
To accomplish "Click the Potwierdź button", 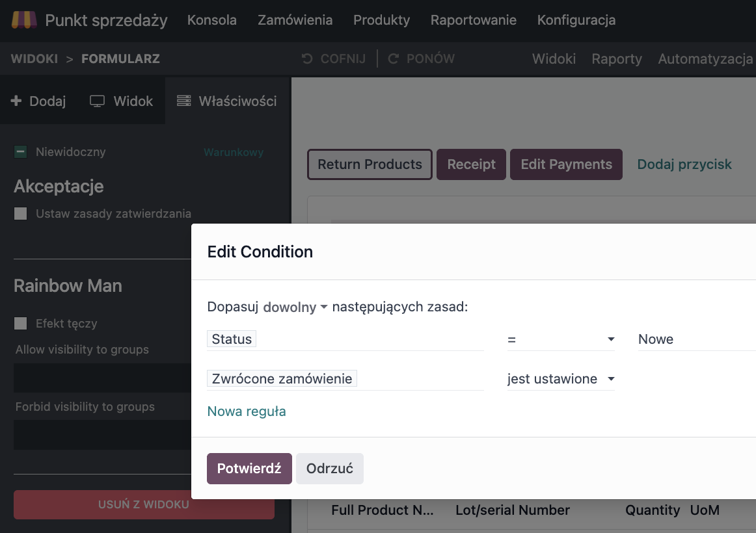I will (x=249, y=469).
